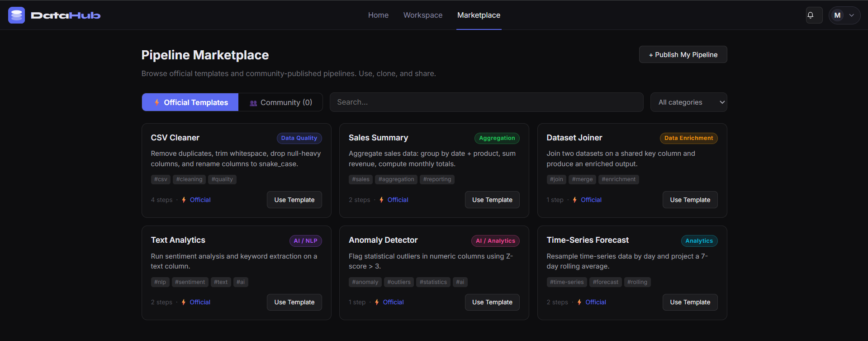Click the DataHub logo icon
Screen dimensions: 868x341
tap(17, 15)
